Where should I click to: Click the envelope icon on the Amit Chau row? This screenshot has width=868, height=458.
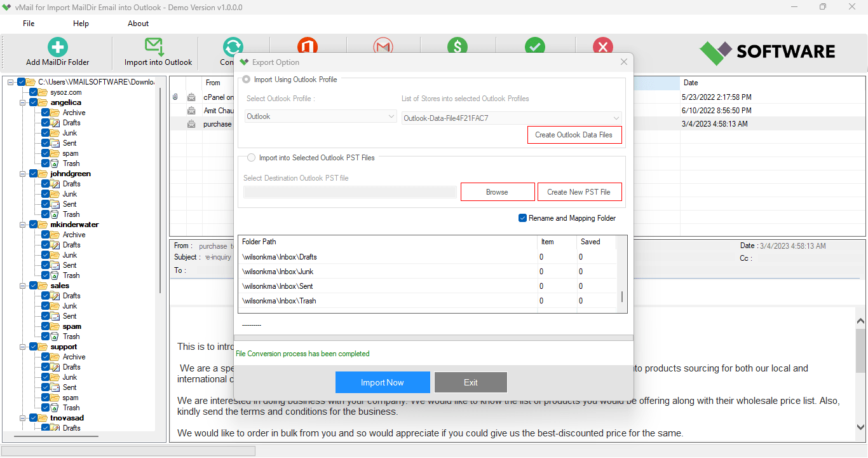click(x=191, y=111)
